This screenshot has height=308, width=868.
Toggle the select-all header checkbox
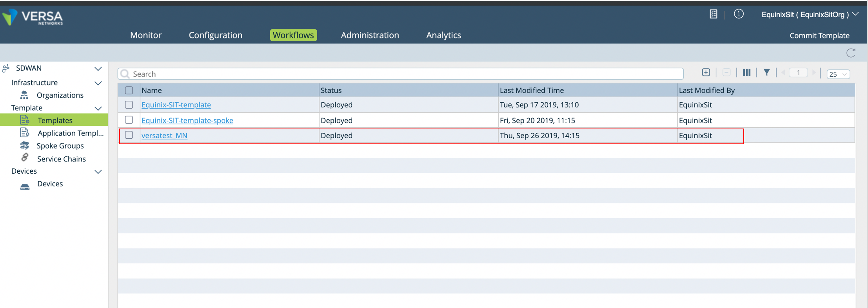click(x=129, y=90)
